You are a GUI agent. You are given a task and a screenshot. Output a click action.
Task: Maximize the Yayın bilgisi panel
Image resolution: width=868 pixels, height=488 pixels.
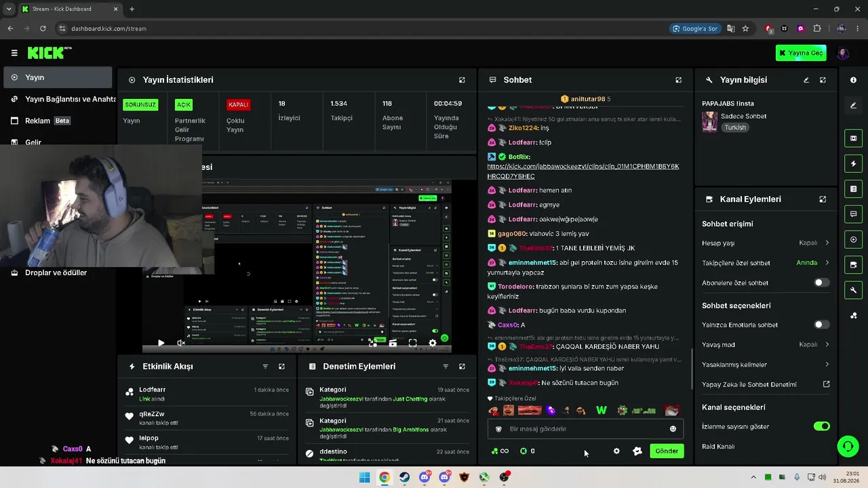pos(823,80)
